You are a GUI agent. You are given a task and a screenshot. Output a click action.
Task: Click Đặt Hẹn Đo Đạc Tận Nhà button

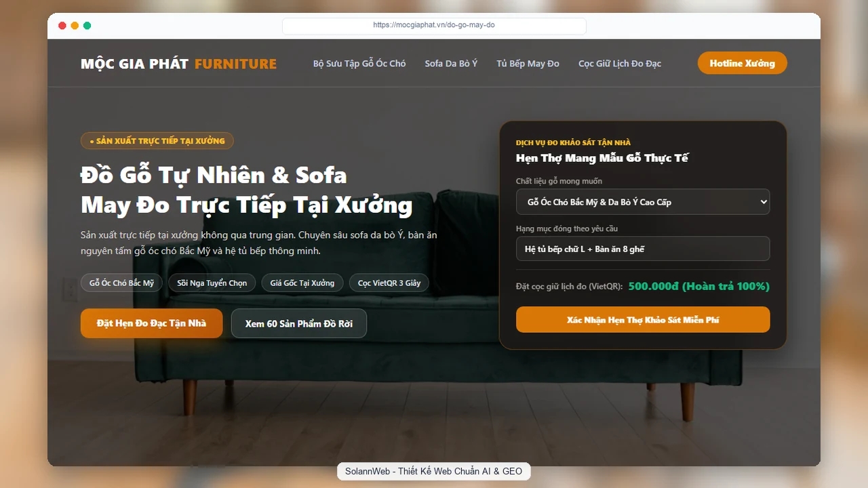tap(151, 323)
